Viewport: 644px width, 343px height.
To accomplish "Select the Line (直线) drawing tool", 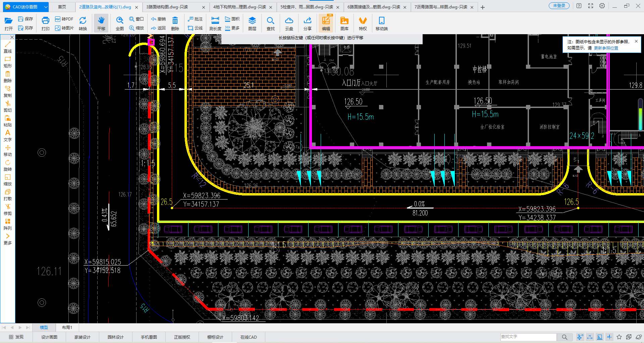I will [x=8, y=47].
